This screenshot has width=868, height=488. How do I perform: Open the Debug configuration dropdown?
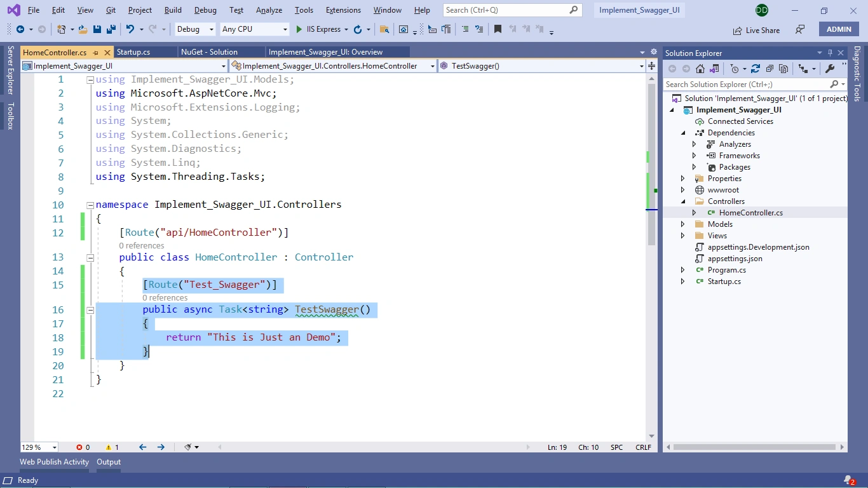point(194,29)
